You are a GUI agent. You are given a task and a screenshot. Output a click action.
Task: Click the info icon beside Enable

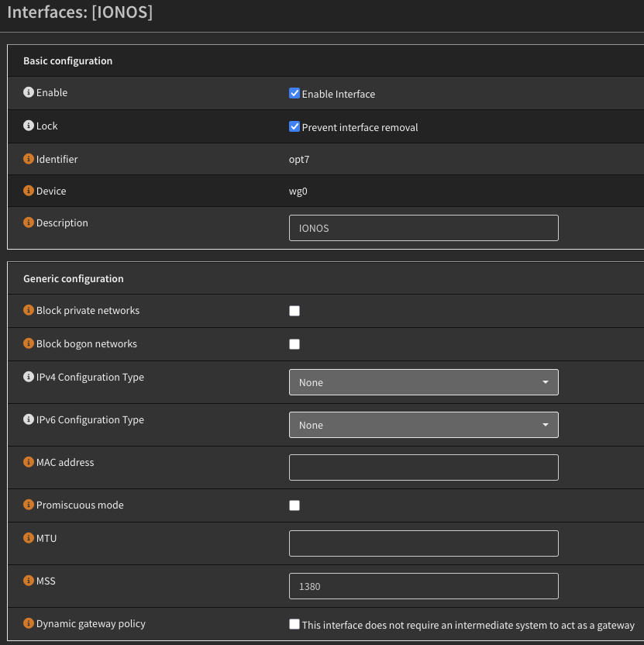pyautogui.click(x=29, y=92)
